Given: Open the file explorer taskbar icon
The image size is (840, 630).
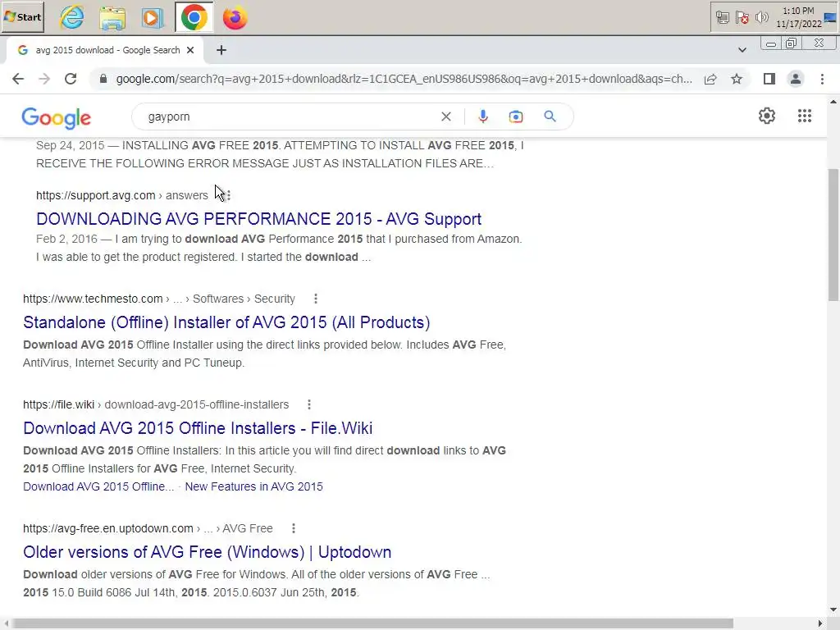Looking at the screenshot, I should click(112, 18).
